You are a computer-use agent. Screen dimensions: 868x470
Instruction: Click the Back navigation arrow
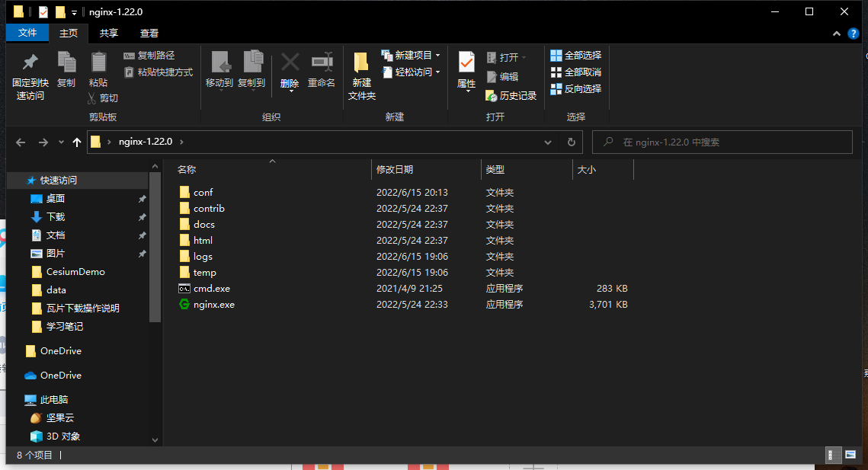point(21,142)
